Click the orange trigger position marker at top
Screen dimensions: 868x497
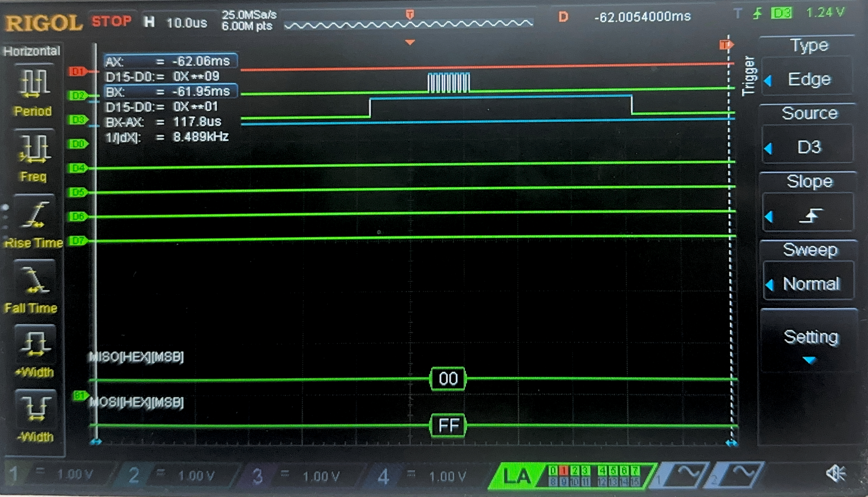pyautogui.click(x=410, y=14)
